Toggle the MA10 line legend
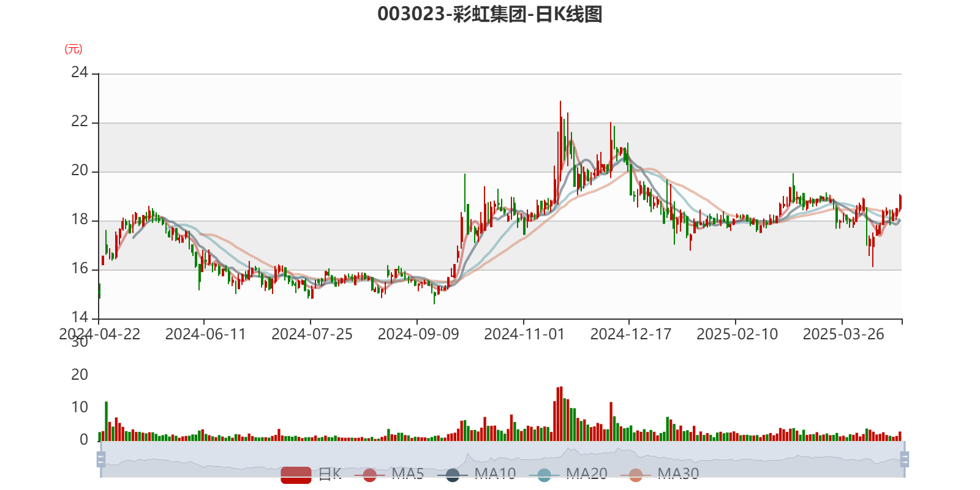 pyautogui.click(x=477, y=475)
